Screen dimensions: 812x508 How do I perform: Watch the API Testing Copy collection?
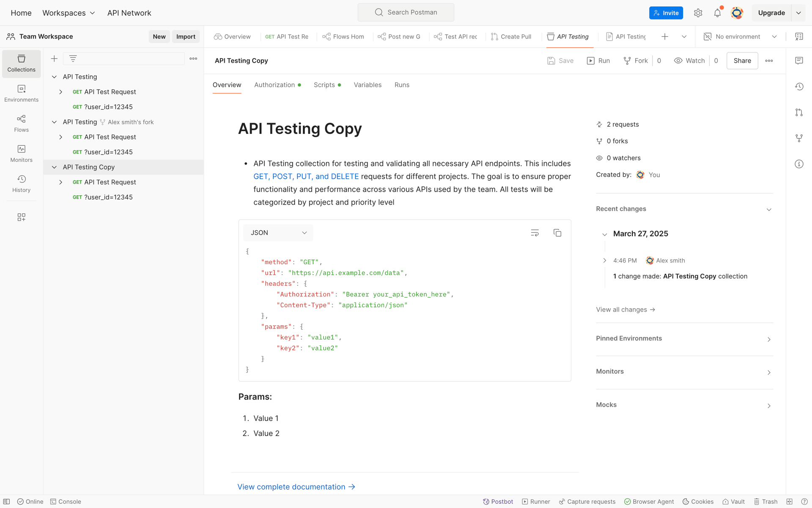click(689, 61)
